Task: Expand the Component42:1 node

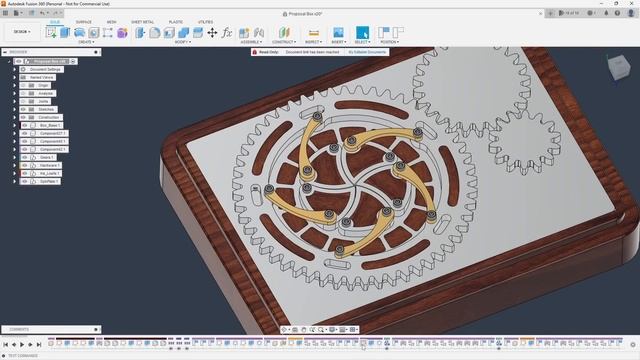Action: point(14,149)
